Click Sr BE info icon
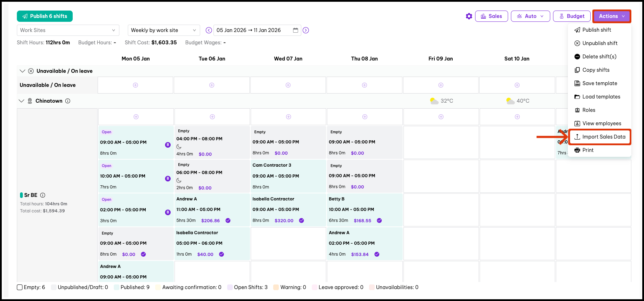 (x=43, y=195)
